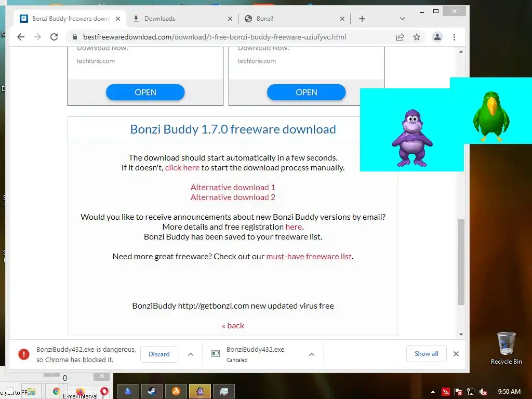Click scrollbar up arrow on page
This screenshot has height=399, width=532.
461,51
